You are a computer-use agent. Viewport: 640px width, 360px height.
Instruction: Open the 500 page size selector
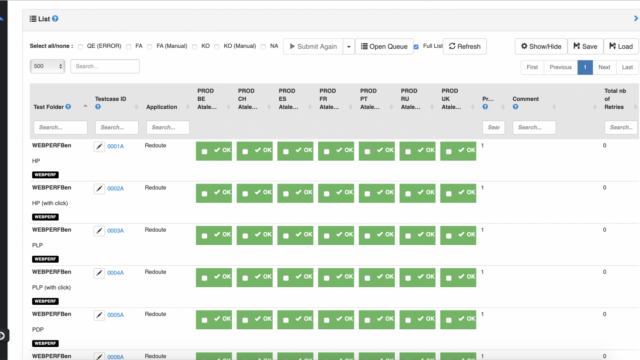coord(47,66)
